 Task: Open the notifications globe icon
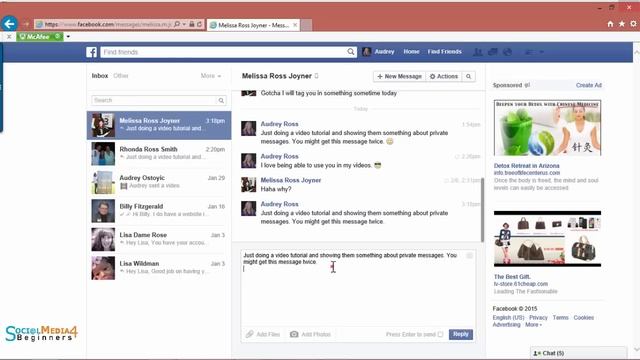coord(507,52)
